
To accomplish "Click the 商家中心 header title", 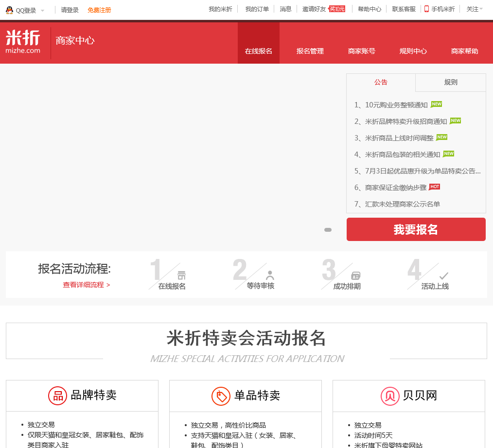I will click(75, 40).
